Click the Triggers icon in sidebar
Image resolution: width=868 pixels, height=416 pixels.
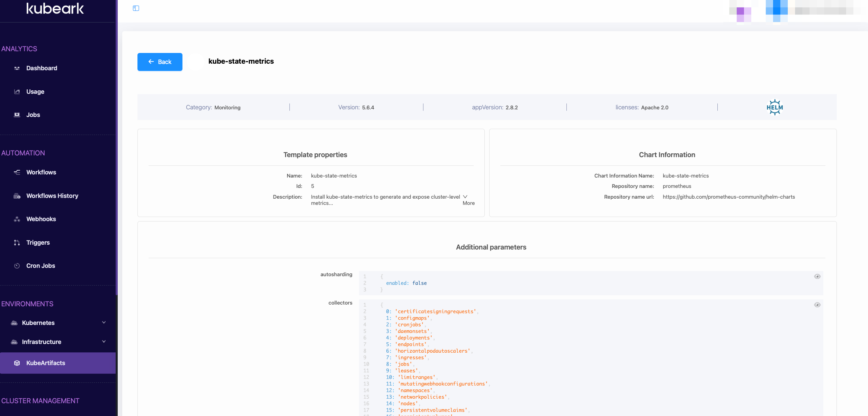click(x=17, y=243)
